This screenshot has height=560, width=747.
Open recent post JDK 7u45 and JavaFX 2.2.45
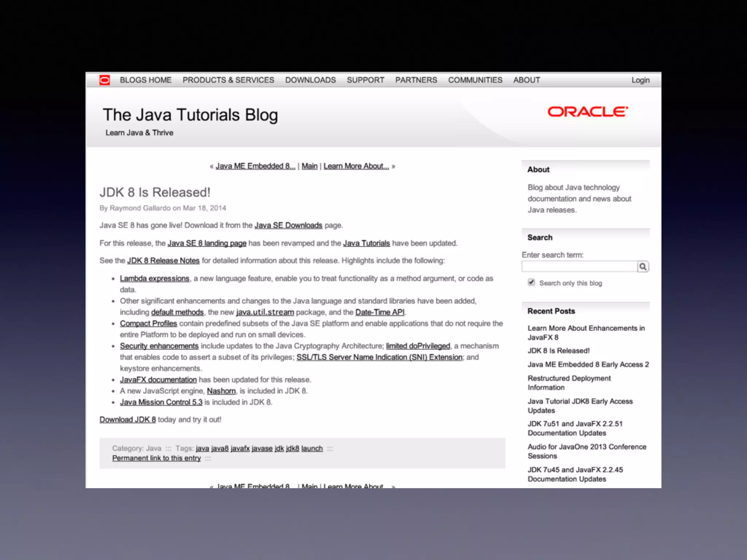tap(575, 474)
